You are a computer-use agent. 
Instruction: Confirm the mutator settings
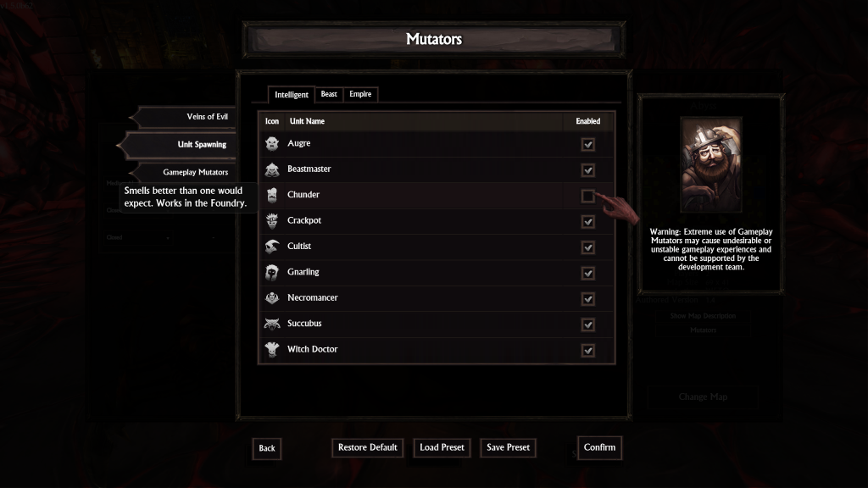pos(599,447)
